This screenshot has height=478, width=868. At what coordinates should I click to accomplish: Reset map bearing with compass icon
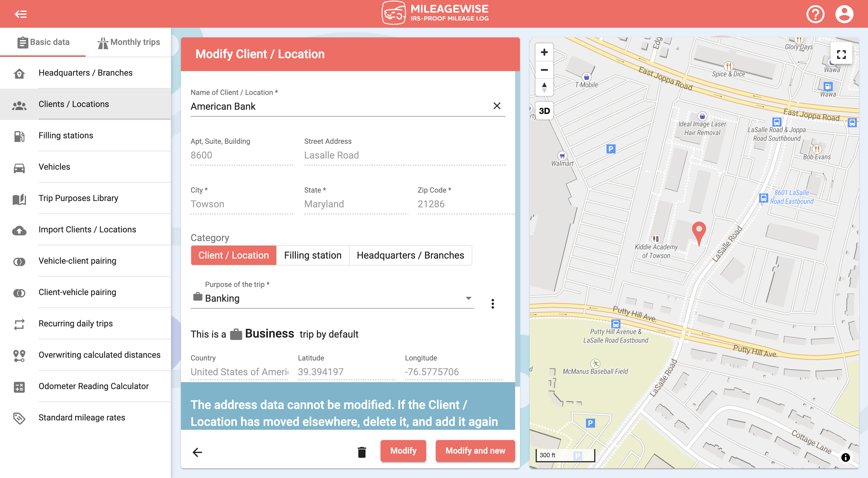[544, 87]
